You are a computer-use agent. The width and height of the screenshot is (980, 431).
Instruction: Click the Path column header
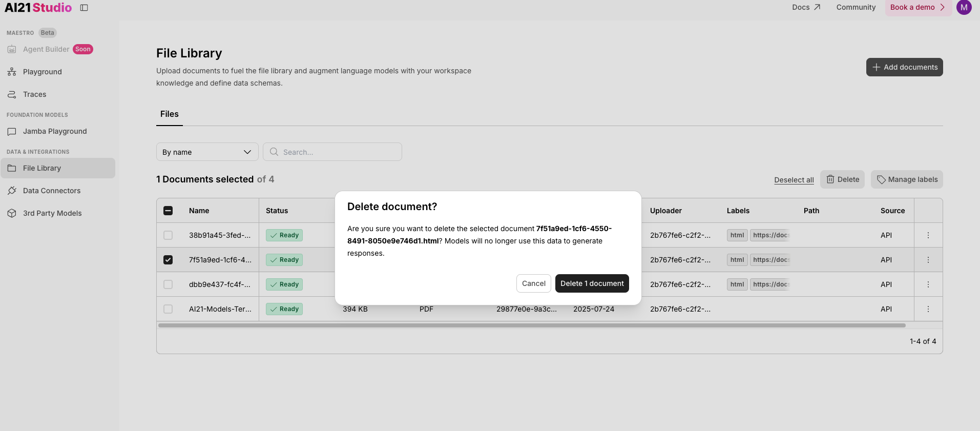pyautogui.click(x=811, y=211)
